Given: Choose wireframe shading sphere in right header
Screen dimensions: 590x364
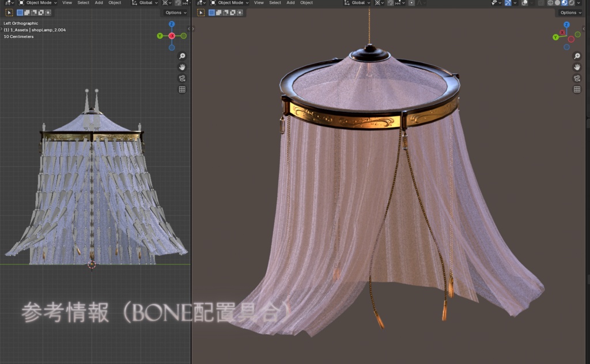Looking at the screenshot, I should click(x=550, y=3).
